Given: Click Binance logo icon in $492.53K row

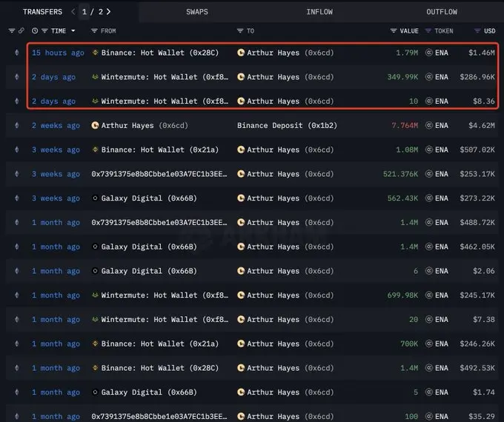Looking at the screenshot, I should click(x=95, y=368).
